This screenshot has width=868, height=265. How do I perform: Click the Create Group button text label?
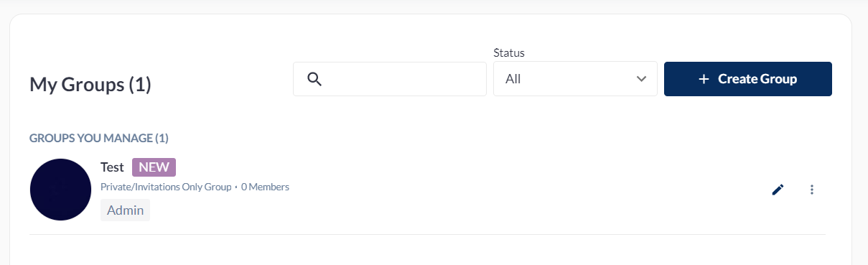coord(757,79)
